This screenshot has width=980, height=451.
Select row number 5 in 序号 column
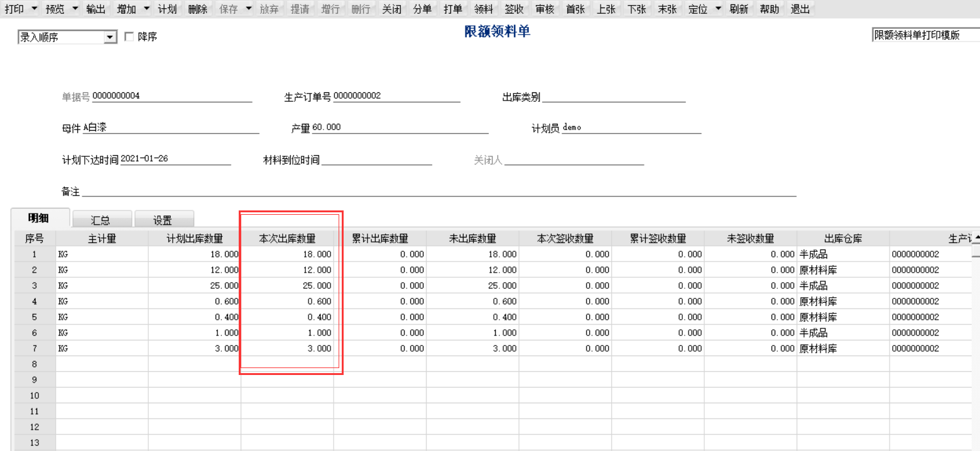[x=35, y=317]
